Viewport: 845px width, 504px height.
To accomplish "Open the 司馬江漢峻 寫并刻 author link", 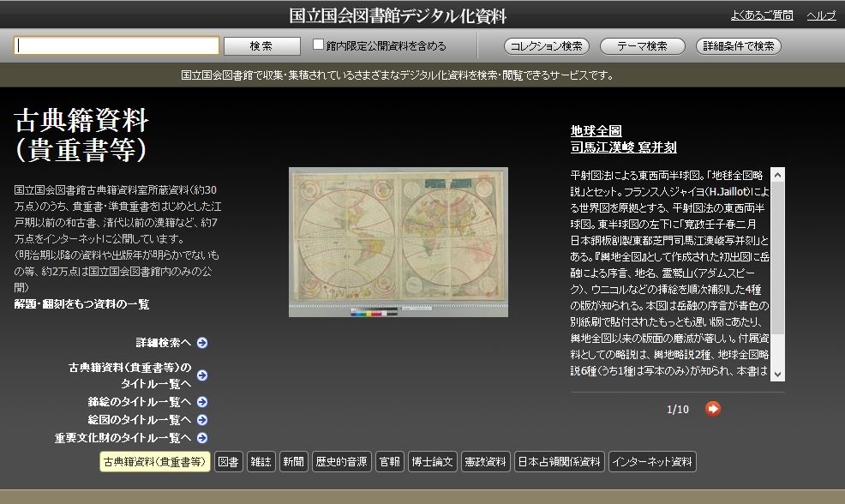I will [624, 147].
